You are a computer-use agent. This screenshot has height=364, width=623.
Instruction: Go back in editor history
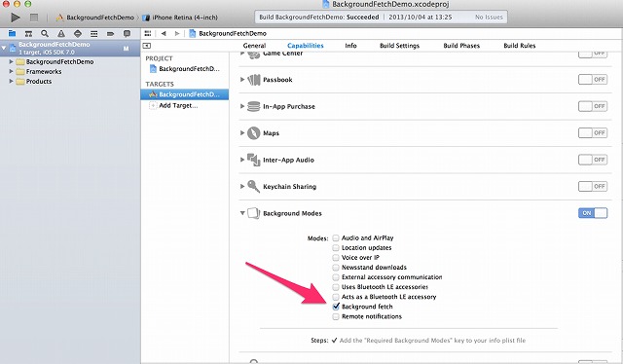(164, 33)
